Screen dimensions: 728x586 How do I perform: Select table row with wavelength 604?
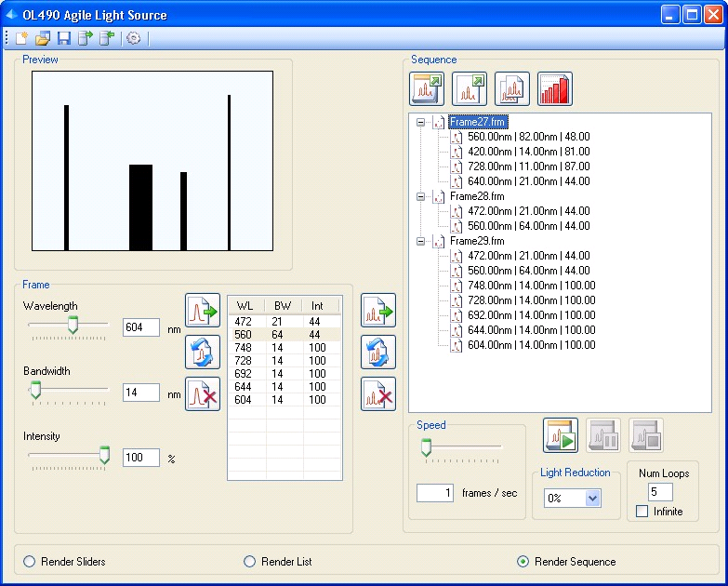point(285,399)
